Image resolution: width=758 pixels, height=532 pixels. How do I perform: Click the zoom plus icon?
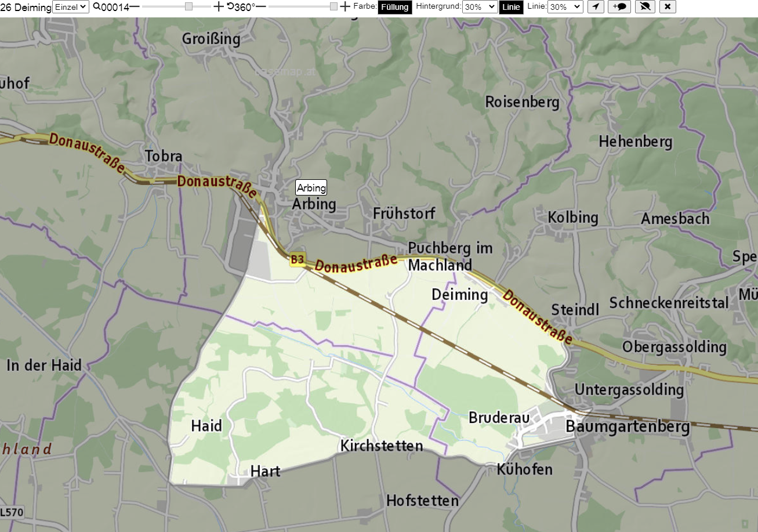click(x=218, y=7)
